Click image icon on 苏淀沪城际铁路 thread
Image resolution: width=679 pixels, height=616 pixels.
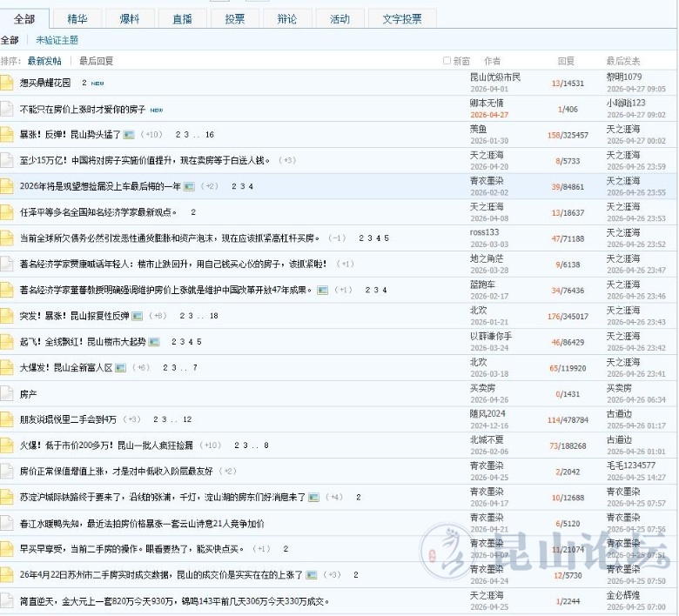[313, 498]
